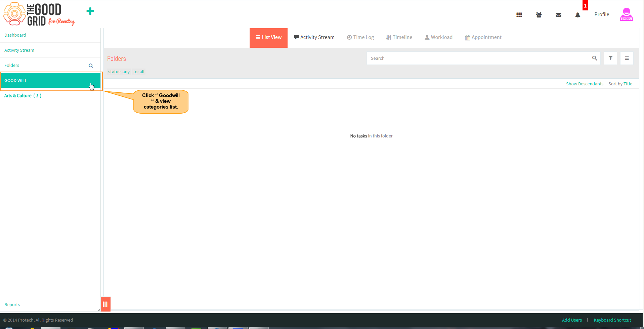The image size is (644, 329).
Task: Switch to the Activity Stream tab
Action: tap(314, 37)
